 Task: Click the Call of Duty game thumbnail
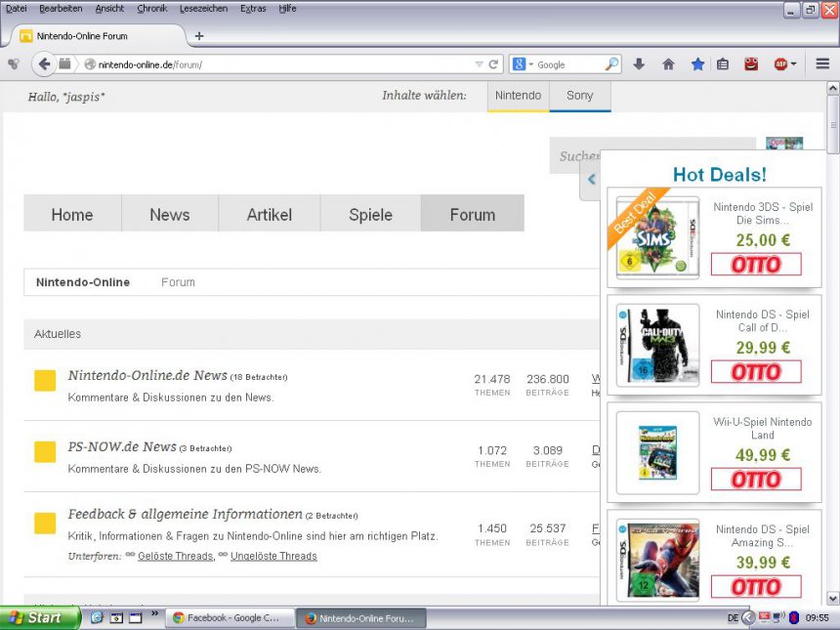(x=657, y=345)
